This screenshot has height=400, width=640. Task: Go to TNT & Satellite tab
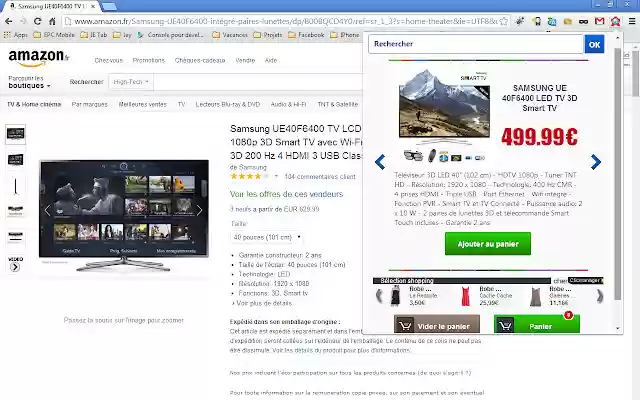[x=338, y=104]
